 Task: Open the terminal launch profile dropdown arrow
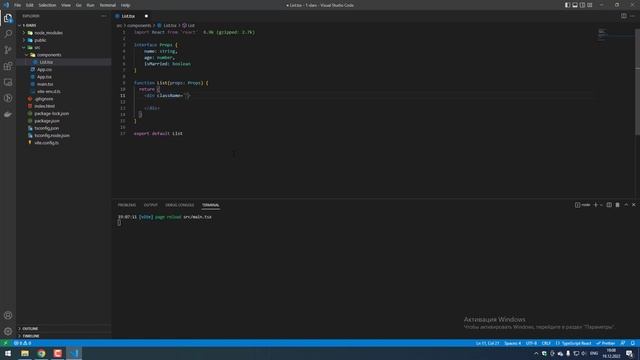[x=601, y=205]
